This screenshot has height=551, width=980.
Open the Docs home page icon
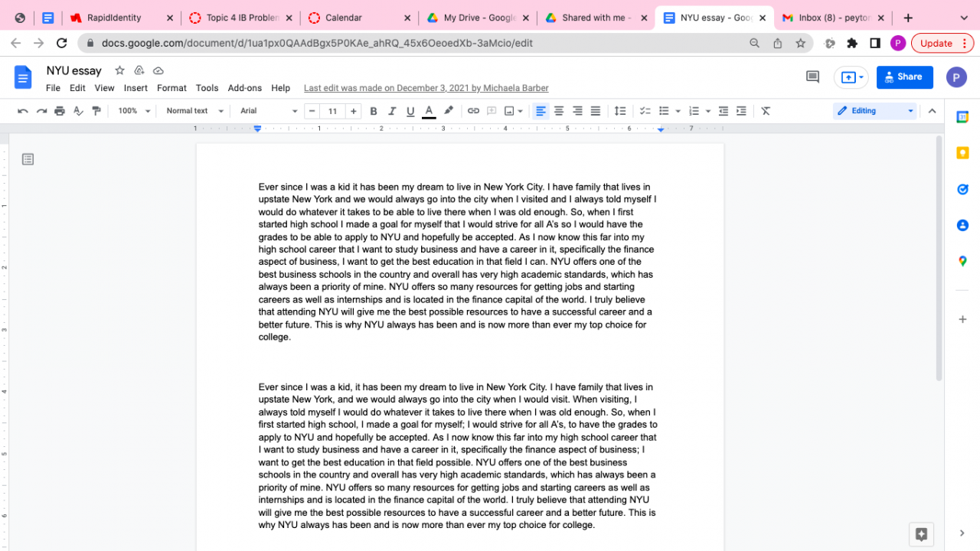pos(23,77)
